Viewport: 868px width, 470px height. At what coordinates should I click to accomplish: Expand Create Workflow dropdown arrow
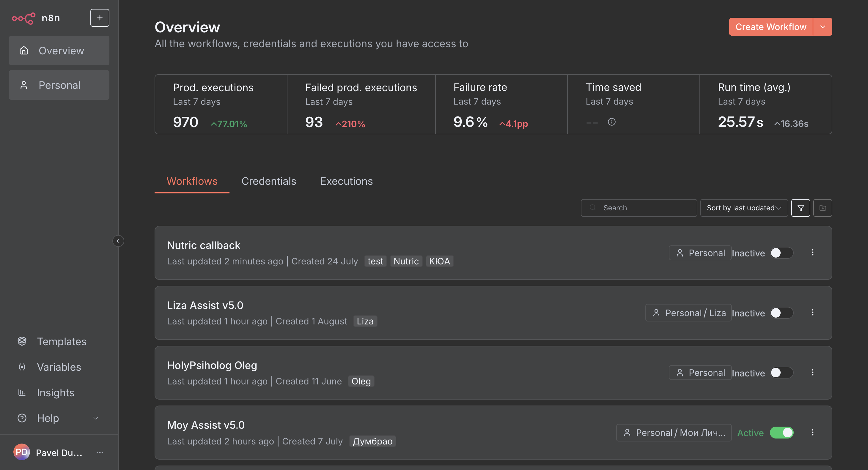(x=823, y=27)
